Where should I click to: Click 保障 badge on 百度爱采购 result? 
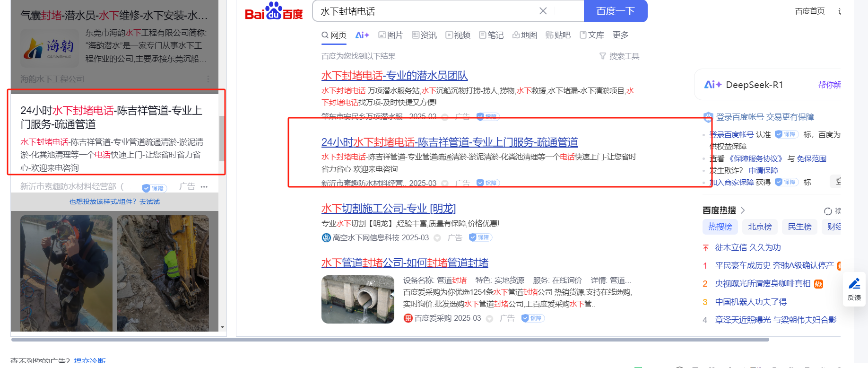click(x=533, y=318)
